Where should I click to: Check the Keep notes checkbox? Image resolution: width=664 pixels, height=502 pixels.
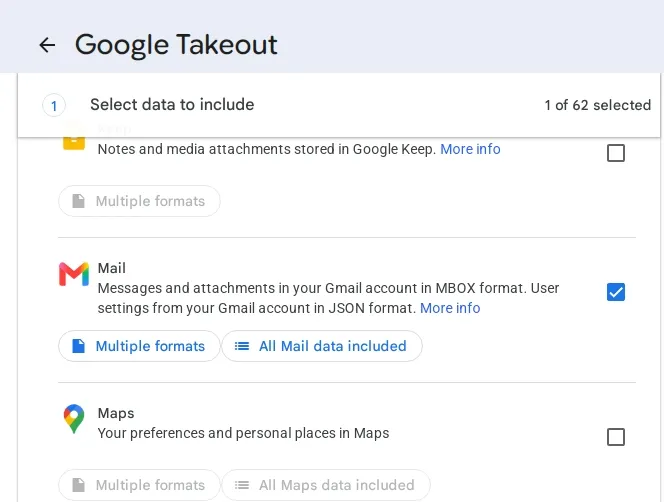616,153
